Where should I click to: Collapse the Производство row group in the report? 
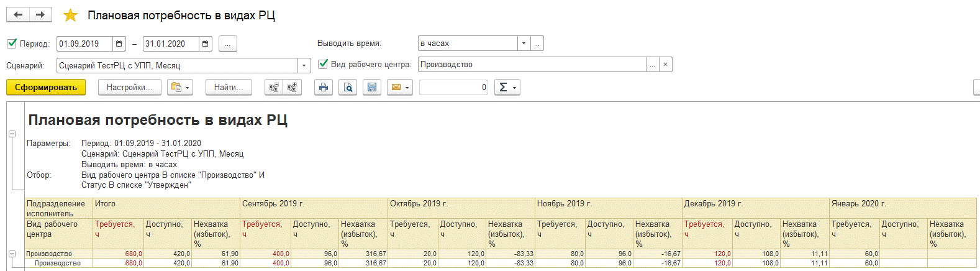[x=12, y=254]
